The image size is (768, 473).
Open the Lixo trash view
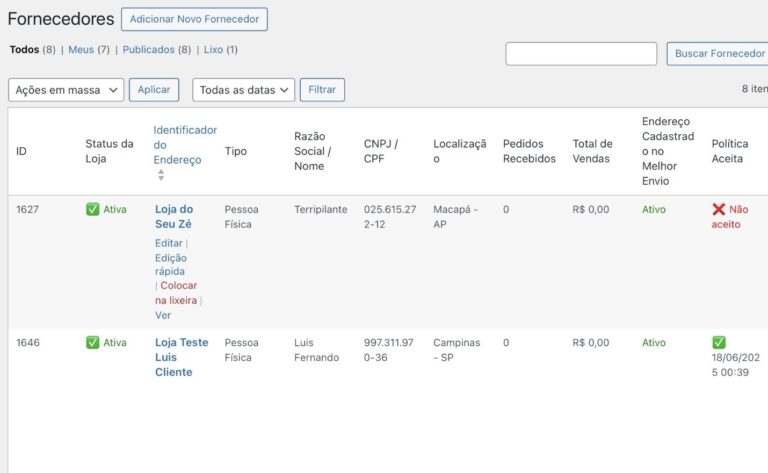tap(213, 50)
